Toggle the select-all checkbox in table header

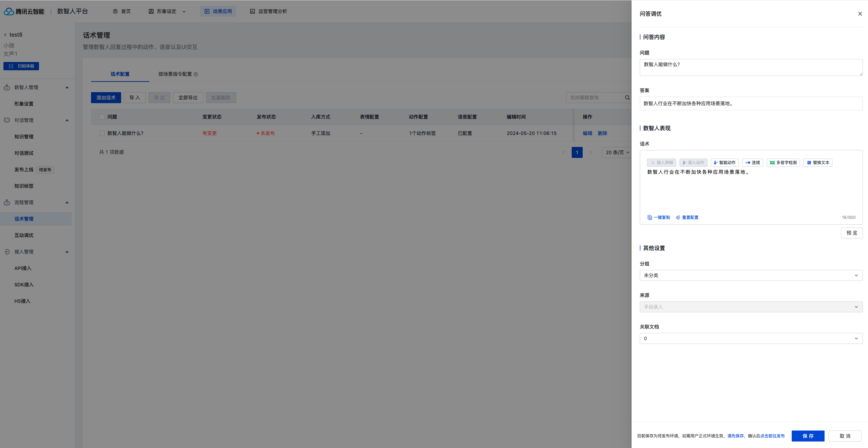tap(102, 117)
